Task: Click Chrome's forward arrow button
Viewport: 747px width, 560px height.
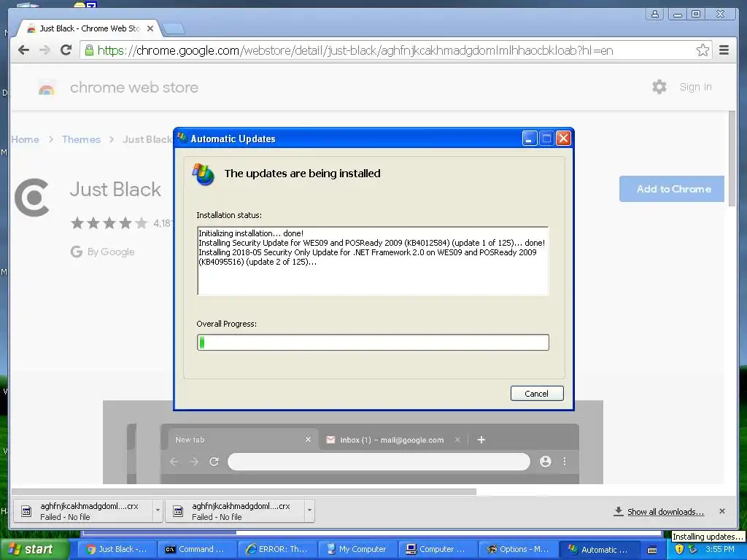Action: coord(44,50)
